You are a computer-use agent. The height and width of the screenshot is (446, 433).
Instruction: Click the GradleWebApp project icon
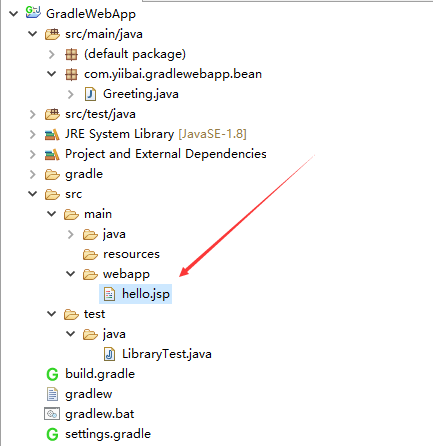(33, 13)
